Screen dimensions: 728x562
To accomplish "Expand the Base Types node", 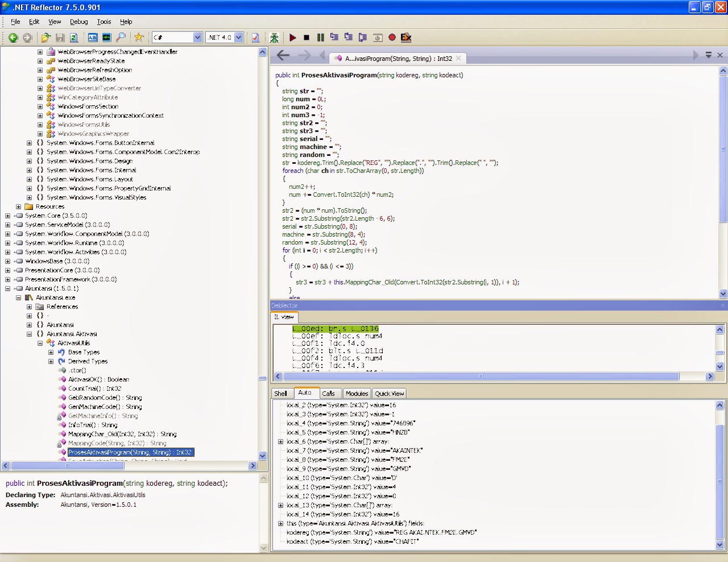I will pyautogui.click(x=51, y=352).
